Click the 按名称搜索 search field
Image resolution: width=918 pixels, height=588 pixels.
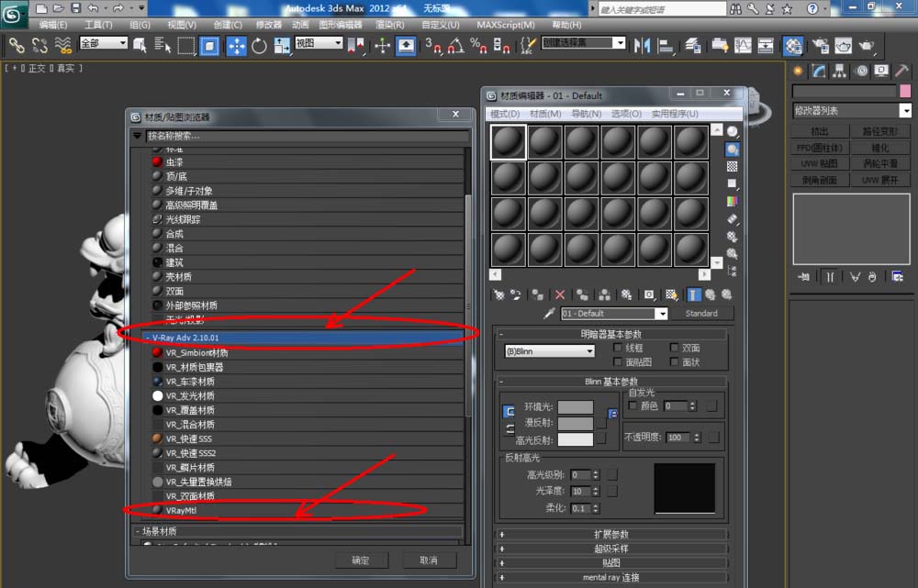point(307,136)
